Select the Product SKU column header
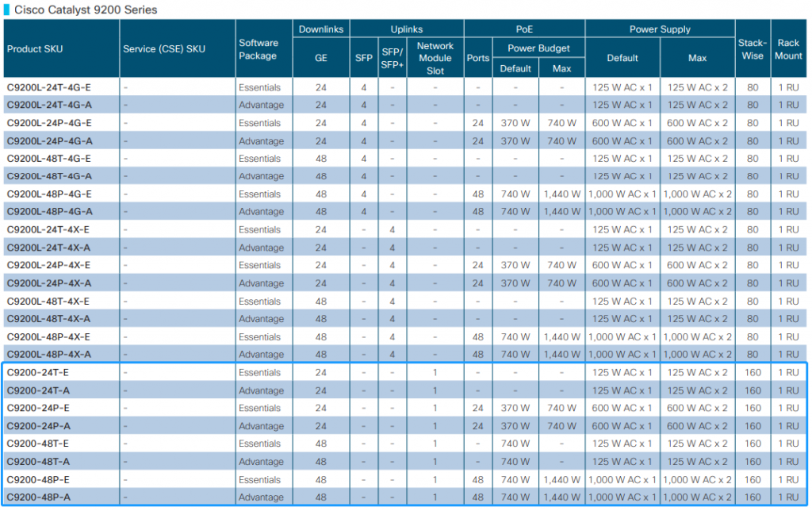 point(35,48)
